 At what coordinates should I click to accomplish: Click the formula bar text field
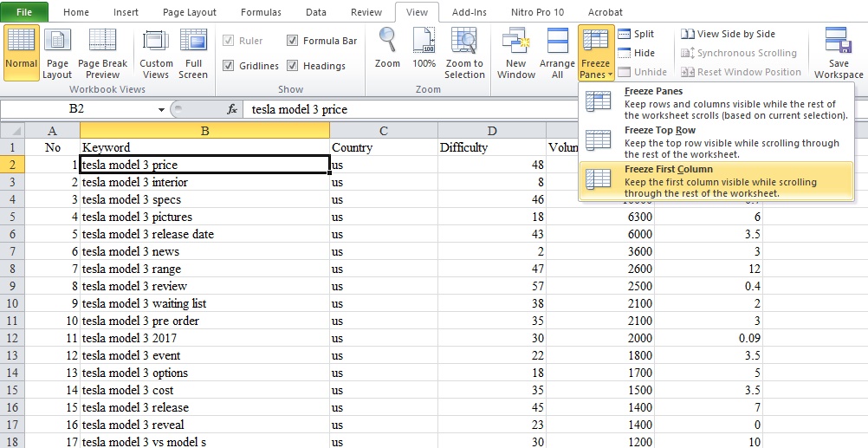(x=410, y=109)
